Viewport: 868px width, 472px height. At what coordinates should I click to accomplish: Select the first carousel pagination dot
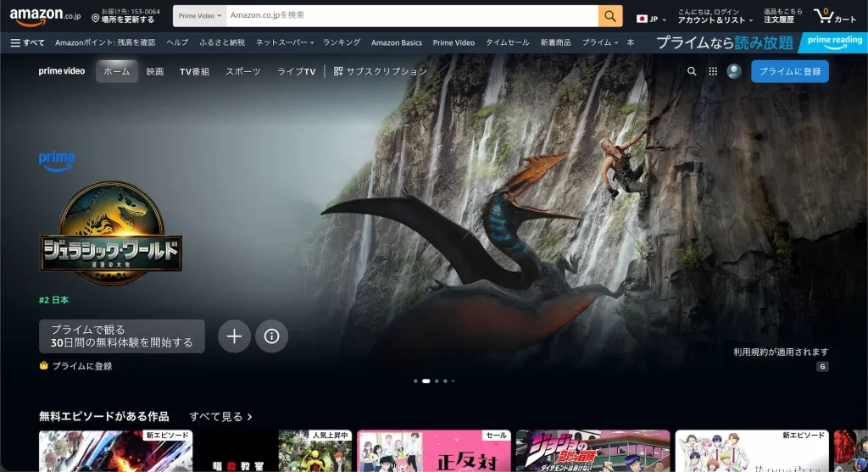(x=415, y=381)
